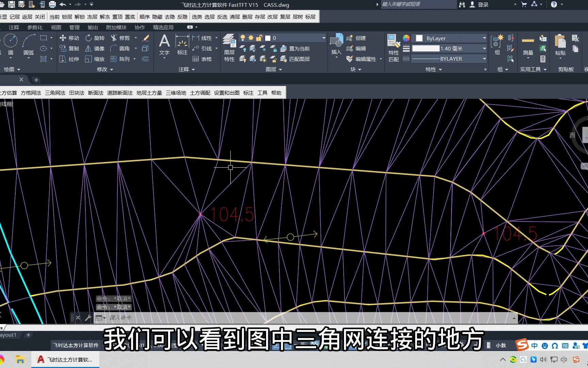588x368 pixels.
Task: Click 置为当前 to set layer current
Action: click(x=296, y=48)
